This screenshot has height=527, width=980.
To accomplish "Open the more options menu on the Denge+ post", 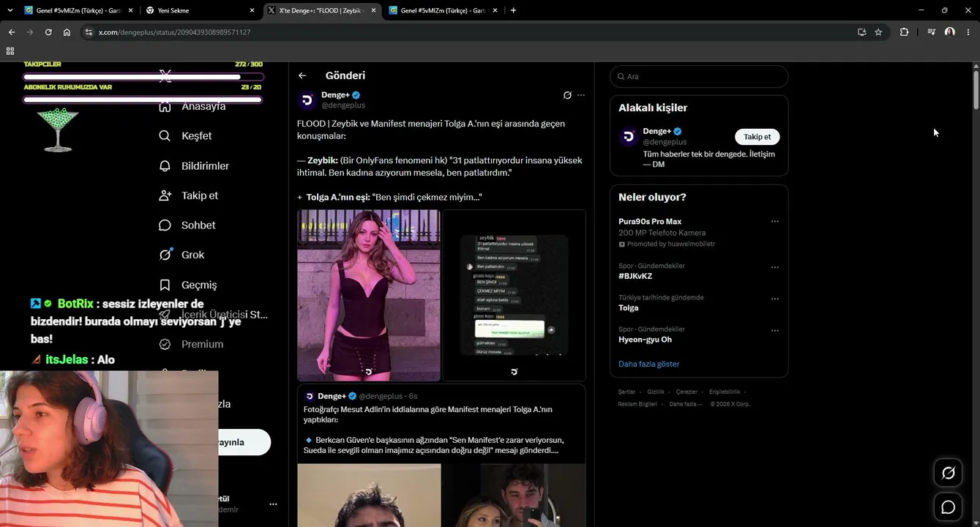I will 581,95.
